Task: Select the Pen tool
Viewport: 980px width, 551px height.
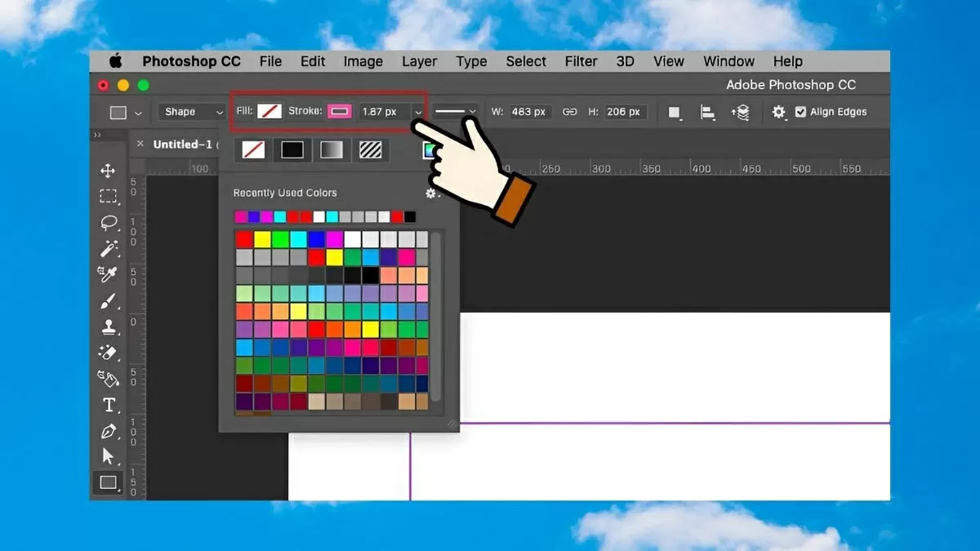Action: [108, 431]
